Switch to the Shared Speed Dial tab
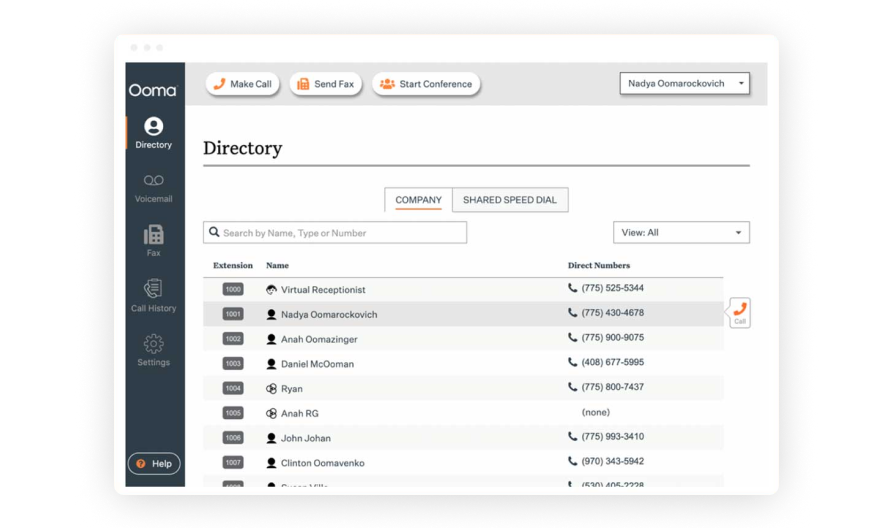Screen dimensions: 894x528 [509, 200]
